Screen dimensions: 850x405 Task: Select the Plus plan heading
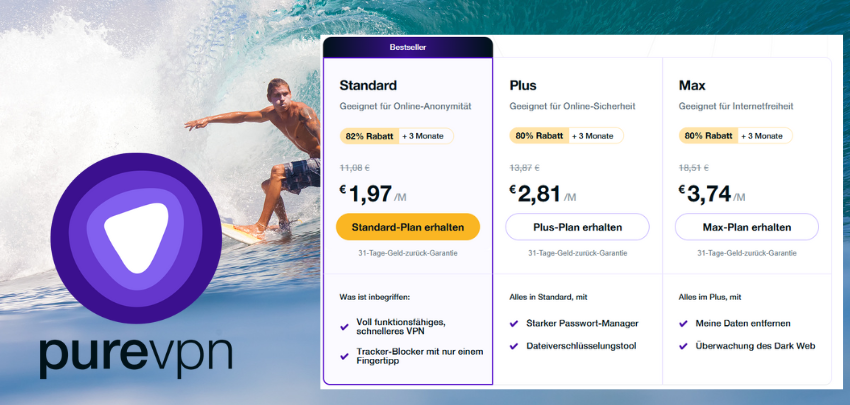pyautogui.click(x=523, y=85)
